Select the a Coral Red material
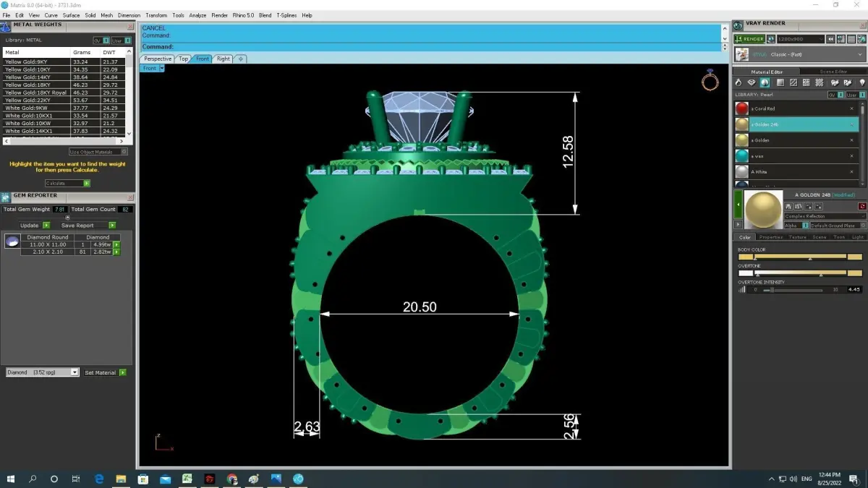868x488 pixels. tap(796, 108)
